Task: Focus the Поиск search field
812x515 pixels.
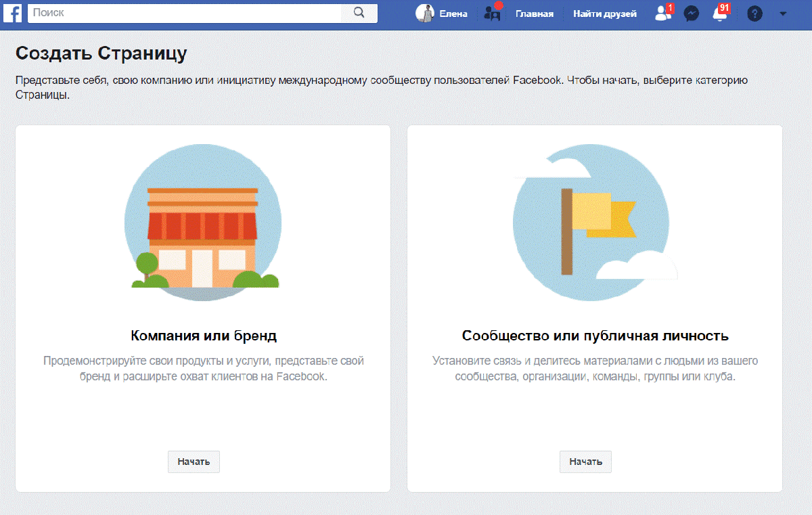Action: click(x=185, y=13)
